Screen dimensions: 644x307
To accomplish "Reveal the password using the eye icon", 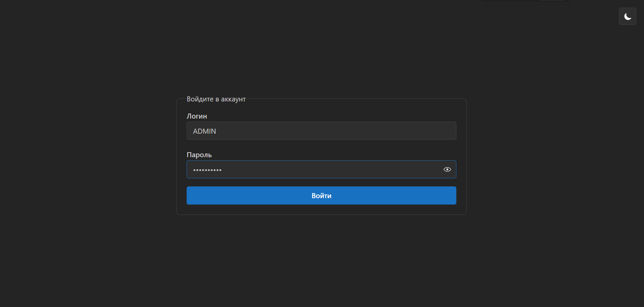I will pyautogui.click(x=447, y=169).
